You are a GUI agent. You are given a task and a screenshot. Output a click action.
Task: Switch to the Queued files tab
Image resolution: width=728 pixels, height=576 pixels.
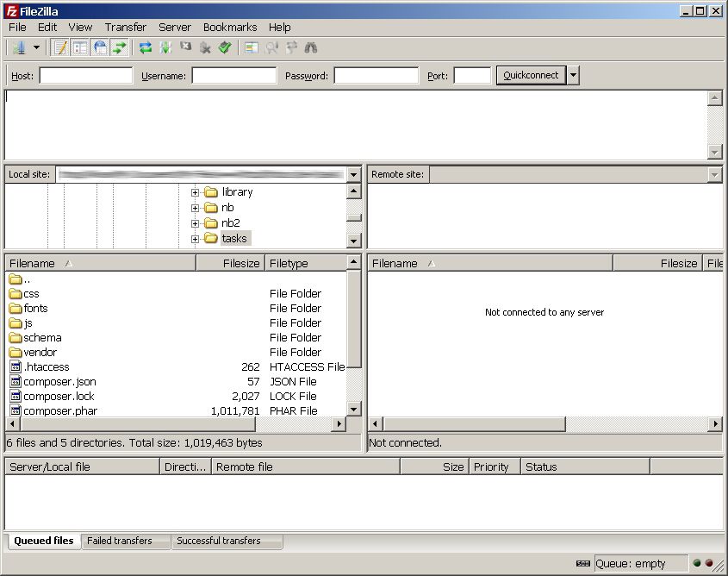44,541
